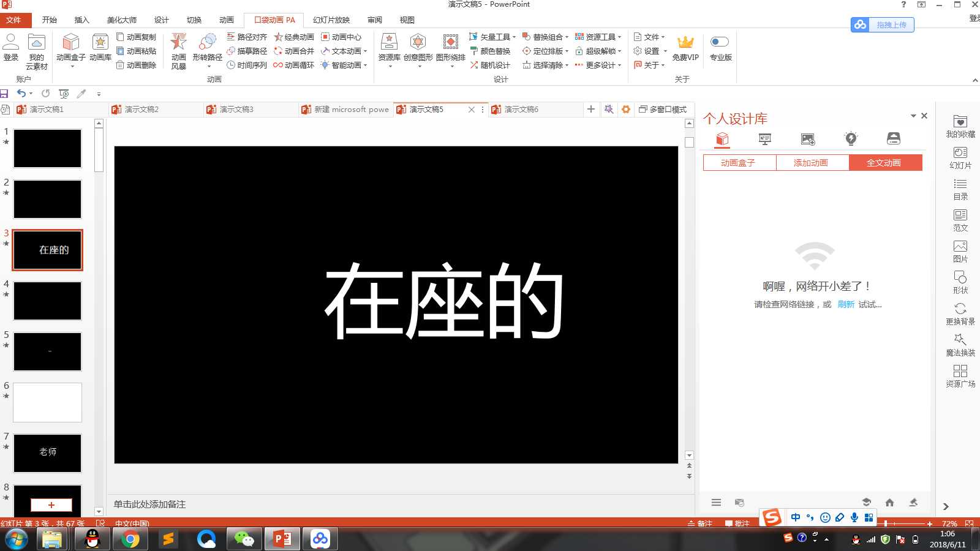The width and height of the screenshot is (980, 551).
Task: Open QQ penguin app in taskbar
Action: 92,539
